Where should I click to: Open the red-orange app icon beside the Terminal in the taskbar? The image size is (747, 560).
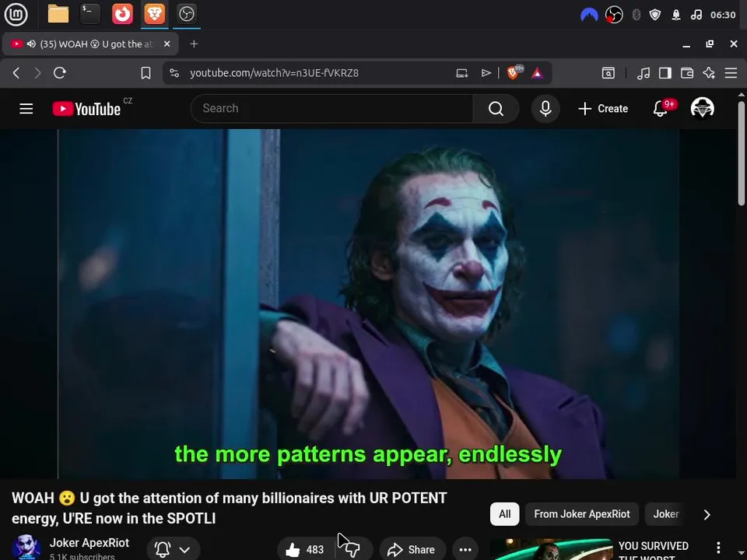click(122, 14)
